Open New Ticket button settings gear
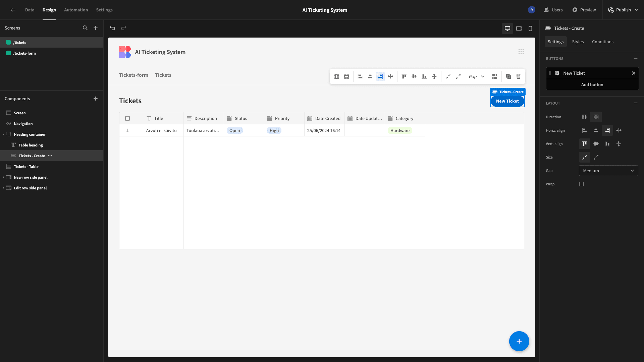The image size is (644, 362). pos(557,73)
